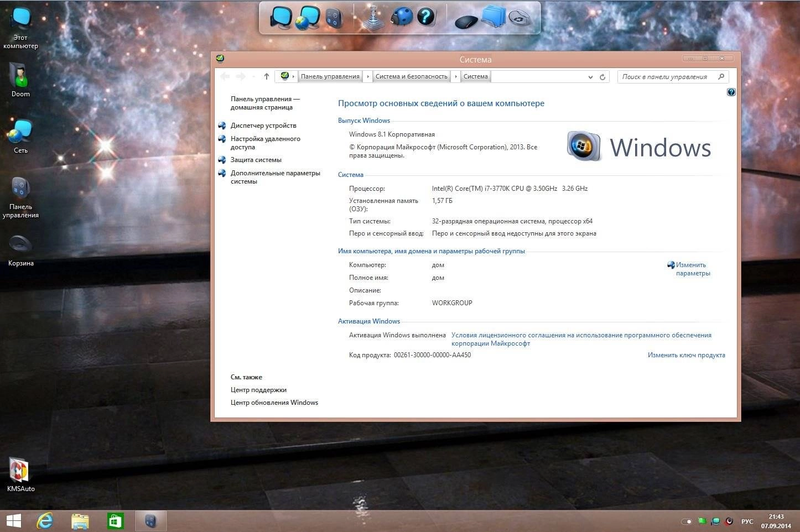The width and height of the screenshot is (800, 532).
Task: Open the blue folders dock icon
Action: (493, 17)
